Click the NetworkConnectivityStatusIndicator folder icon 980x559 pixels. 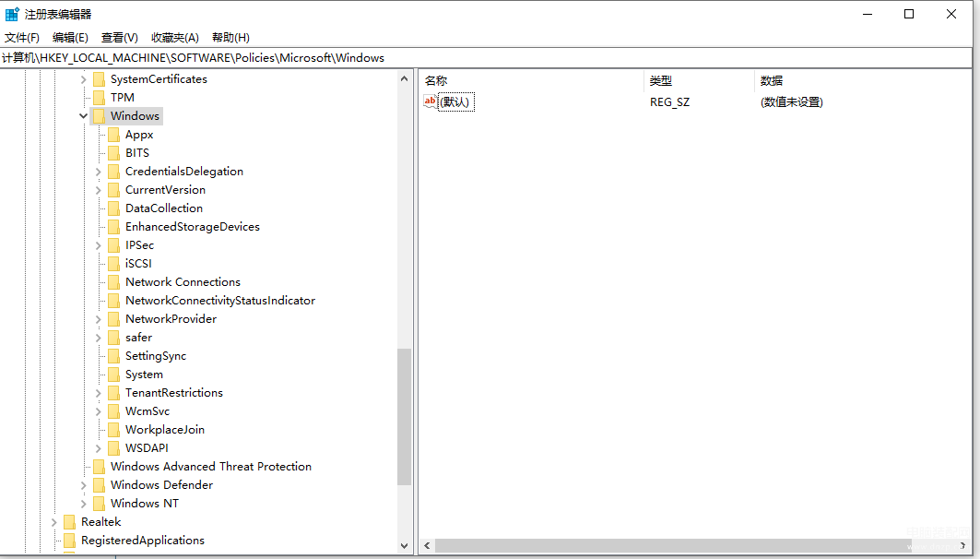pos(113,301)
